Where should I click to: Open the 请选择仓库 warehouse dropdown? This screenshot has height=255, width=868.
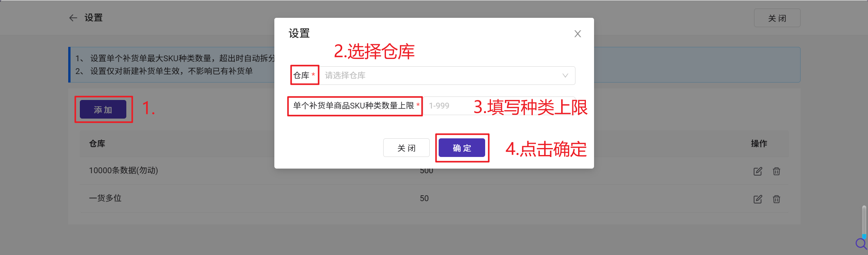[x=447, y=76]
